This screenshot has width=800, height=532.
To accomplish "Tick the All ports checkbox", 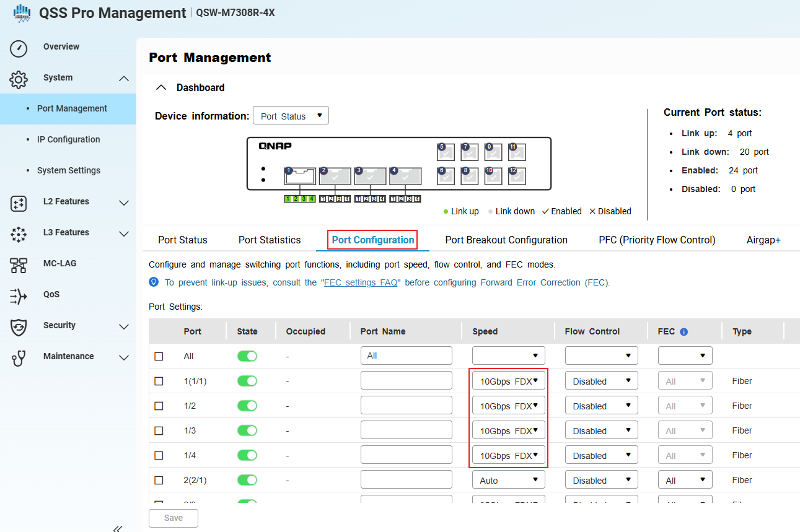I will tap(159, 356).
